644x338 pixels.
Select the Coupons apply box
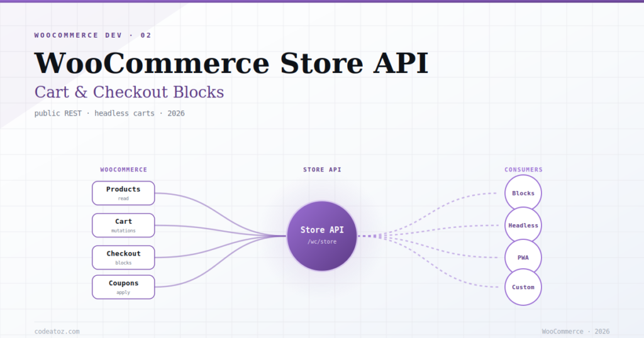coord(123,287)
